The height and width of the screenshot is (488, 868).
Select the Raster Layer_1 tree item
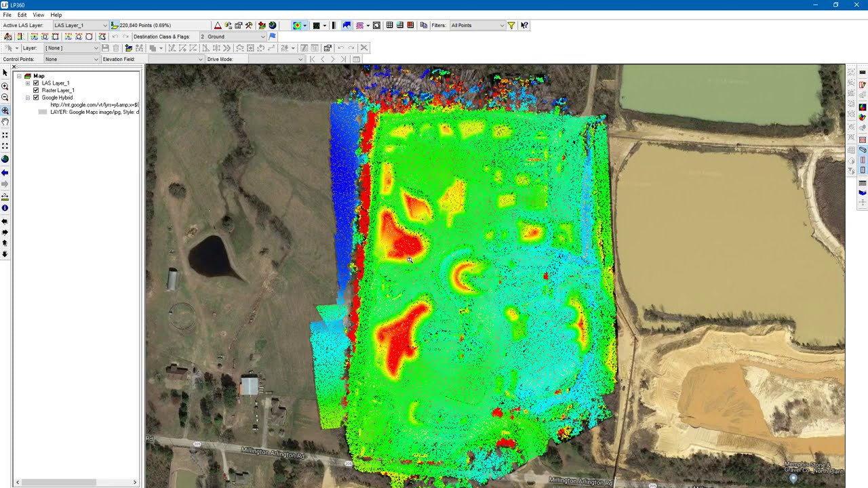58,90
